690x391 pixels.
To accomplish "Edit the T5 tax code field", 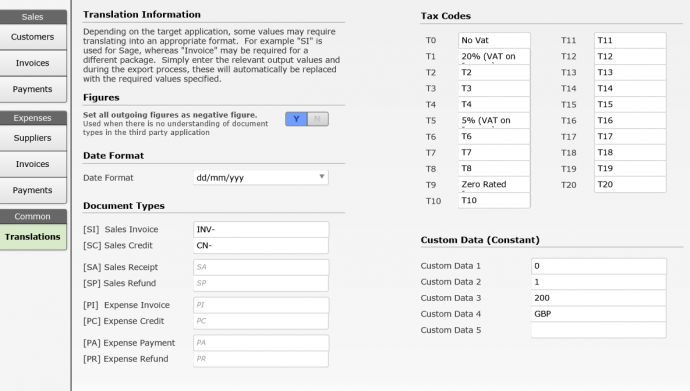I will pyautogui.click(x=494, y=121).
